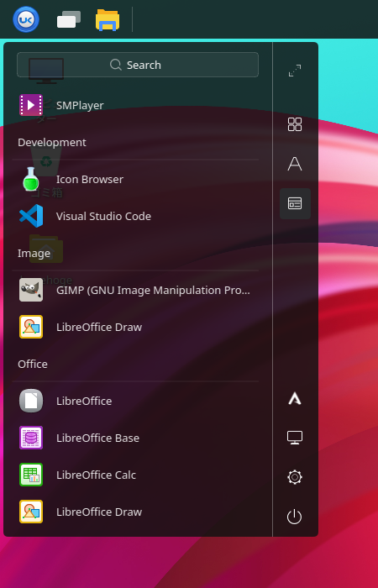Click the Visual Studio Code logo icon

(31, 216)
